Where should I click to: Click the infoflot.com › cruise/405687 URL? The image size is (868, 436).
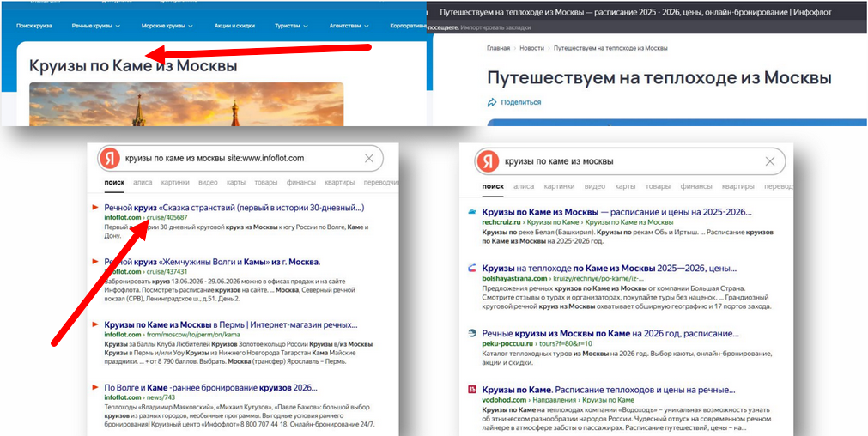(146, 218)
